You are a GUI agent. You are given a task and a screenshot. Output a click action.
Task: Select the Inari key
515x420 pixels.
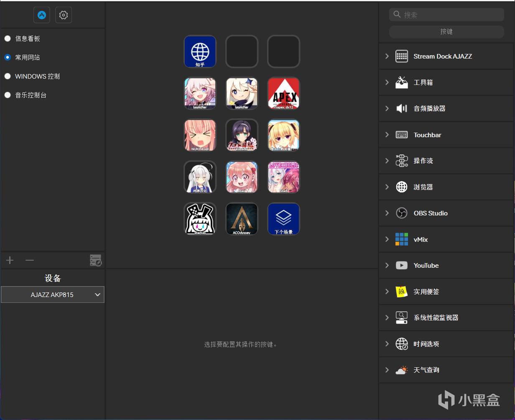coord(242,177)
